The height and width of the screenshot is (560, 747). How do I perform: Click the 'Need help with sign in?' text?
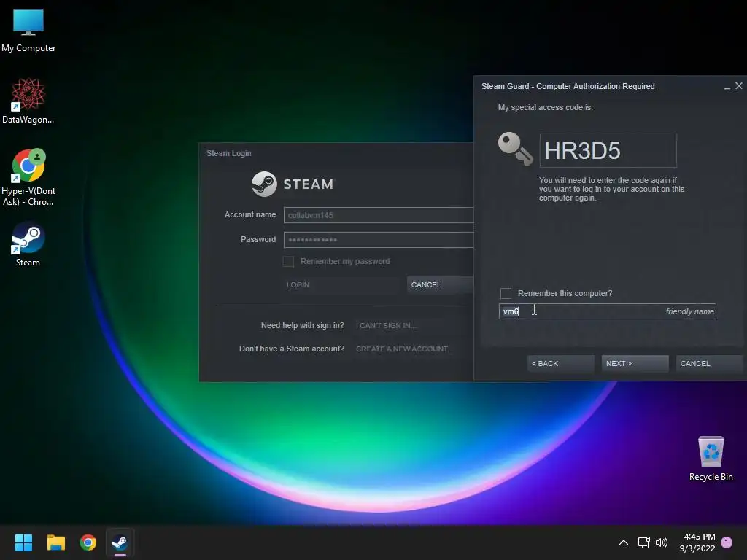303,326
